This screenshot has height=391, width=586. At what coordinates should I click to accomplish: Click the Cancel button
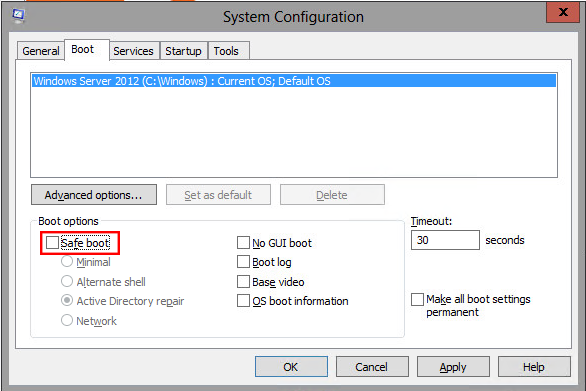(372, 367)
